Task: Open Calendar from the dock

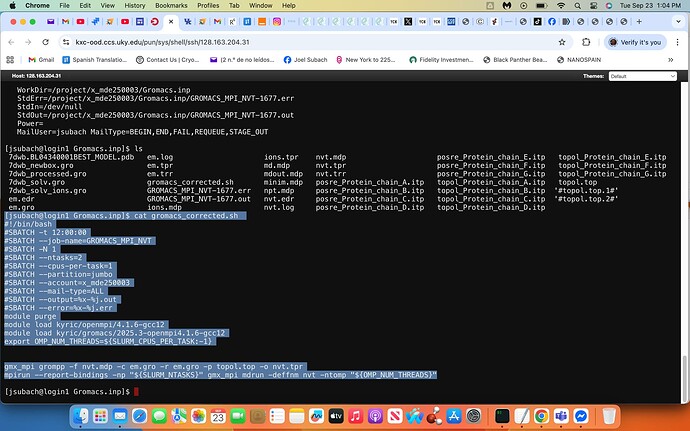Action: [x=218, y=416]
